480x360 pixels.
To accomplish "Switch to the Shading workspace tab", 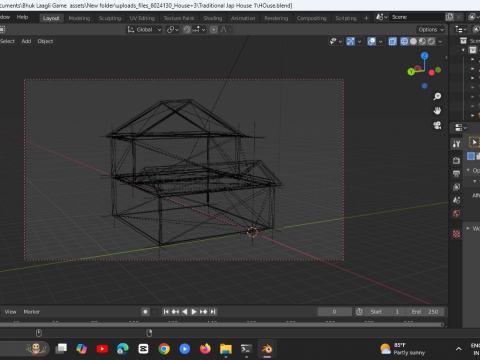I will [213, 18].
